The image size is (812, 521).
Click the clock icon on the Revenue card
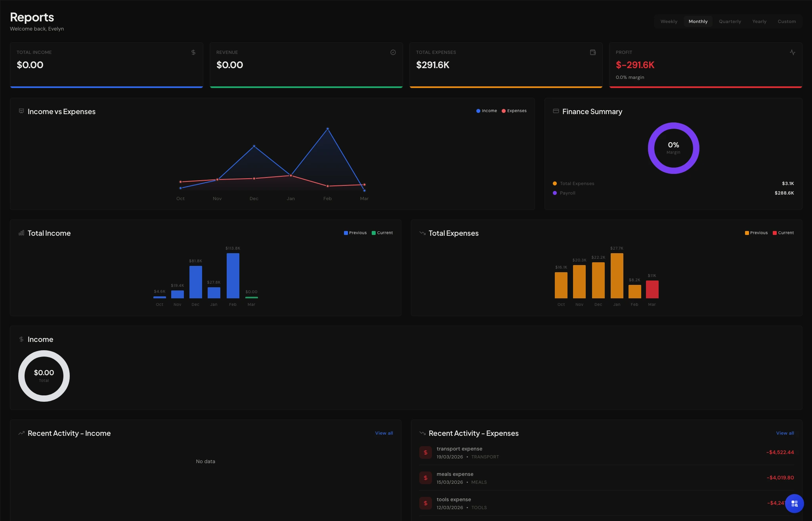(x=393, y=52)
